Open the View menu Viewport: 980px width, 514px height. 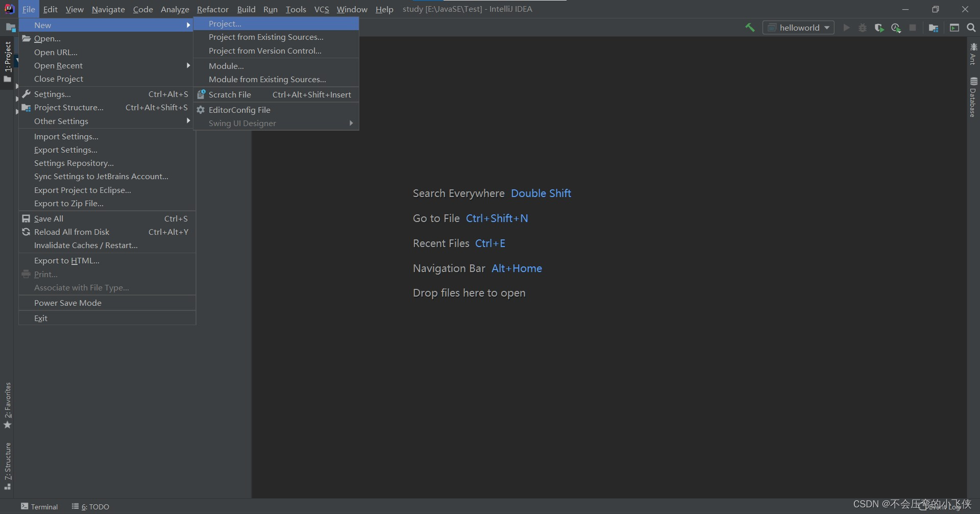pos(75,9)
